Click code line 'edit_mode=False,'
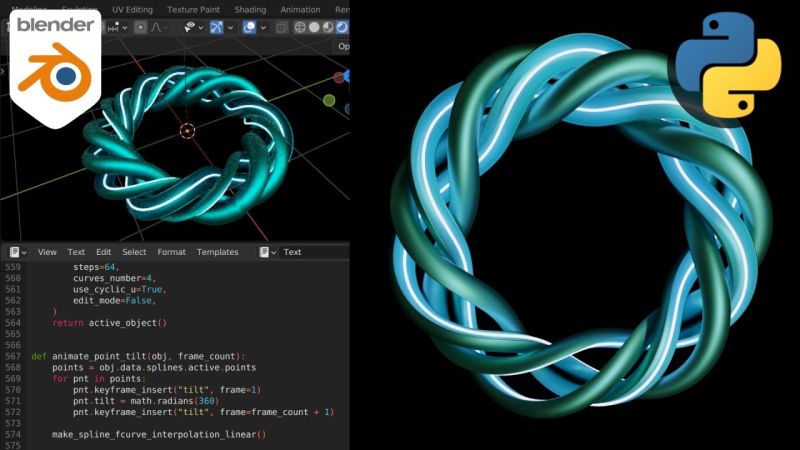This screenshot has width=800, height=450. pyautogui.click(x=114, y=301)
